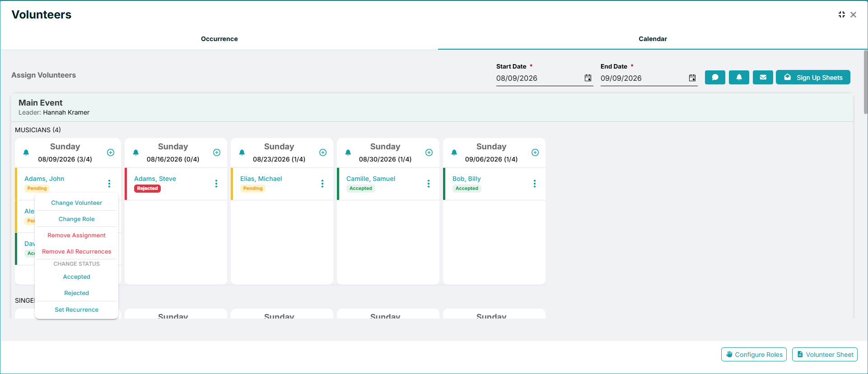
Task: Add volunteer to 09/06/2026 Sunday
Action: (x=535, y=152)
